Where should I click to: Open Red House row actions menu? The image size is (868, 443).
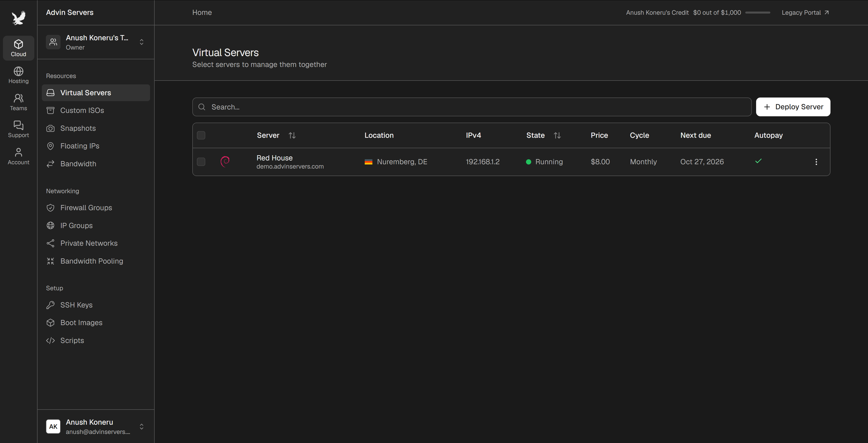pyautogui.click(x=816, y=162)
